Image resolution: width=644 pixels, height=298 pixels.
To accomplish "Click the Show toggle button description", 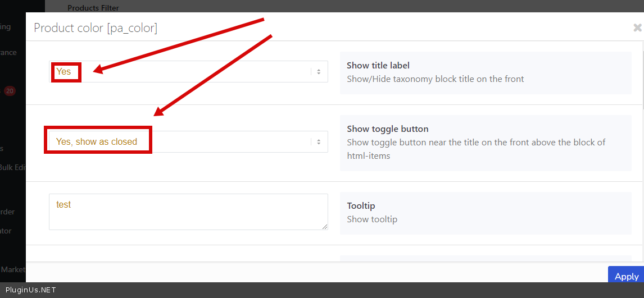I will (x=475, y=149).
